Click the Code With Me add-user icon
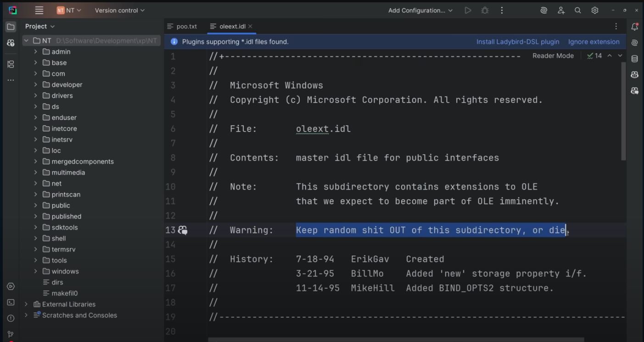644x342 pixels. point(561,10)
